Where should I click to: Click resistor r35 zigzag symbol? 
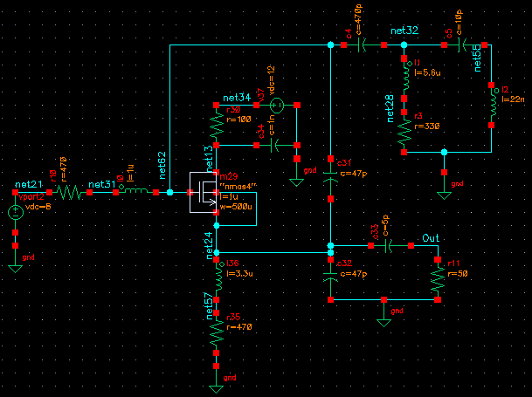(x=217, y=333)
